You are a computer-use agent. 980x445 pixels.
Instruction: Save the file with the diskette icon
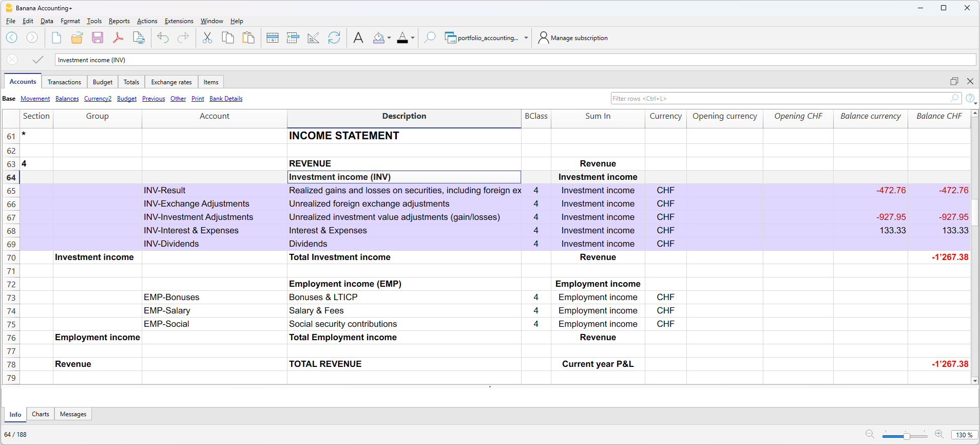click(x=98, y=38)
